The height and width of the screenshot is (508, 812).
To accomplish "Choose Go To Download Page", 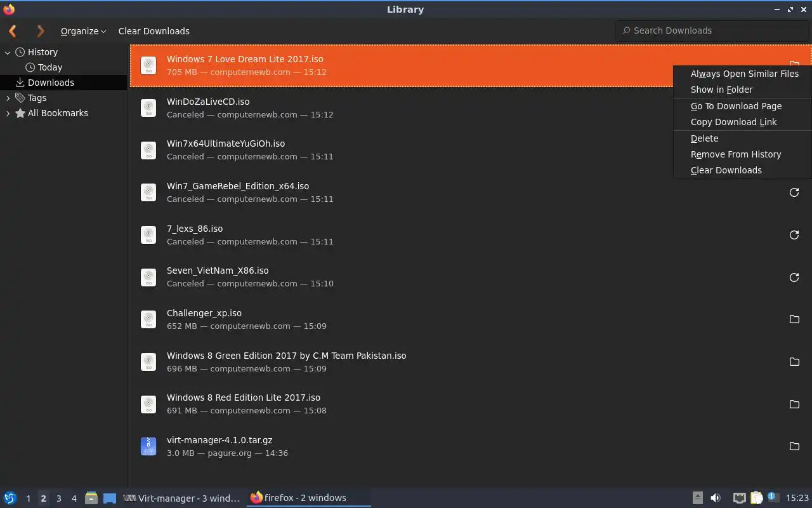I will (743, 106).
